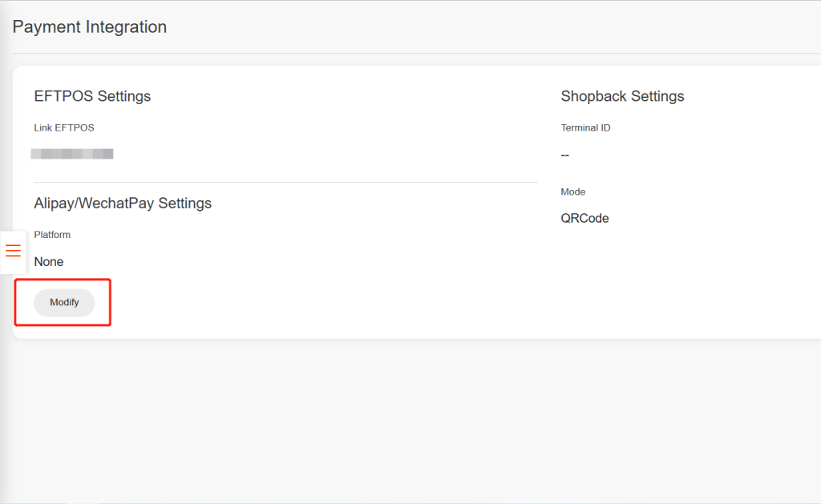Click the Mode label under Shopback
Screen dimensions: 821x504
[573, 192]
